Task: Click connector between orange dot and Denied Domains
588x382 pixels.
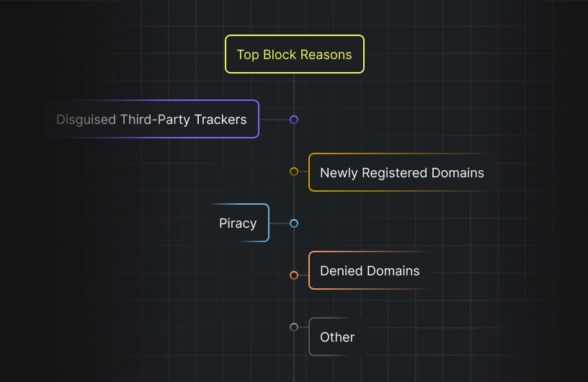Action: (x=303, y=275)
